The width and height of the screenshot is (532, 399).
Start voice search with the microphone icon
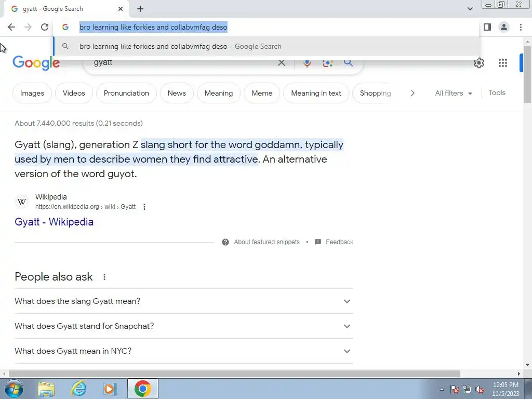307,63
